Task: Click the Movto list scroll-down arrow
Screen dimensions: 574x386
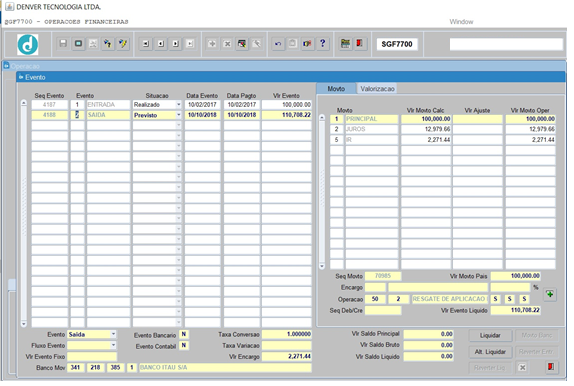Action: 322,266
